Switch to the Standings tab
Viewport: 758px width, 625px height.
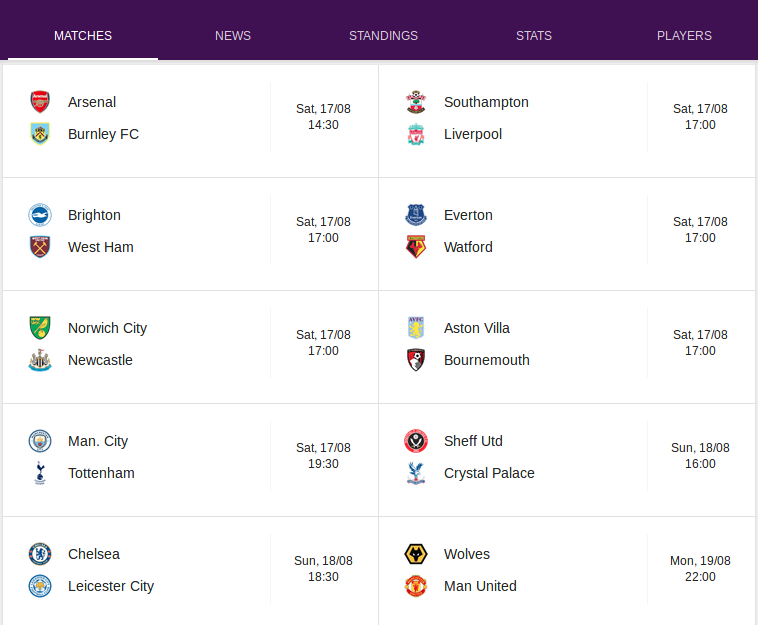coord(383,36)
